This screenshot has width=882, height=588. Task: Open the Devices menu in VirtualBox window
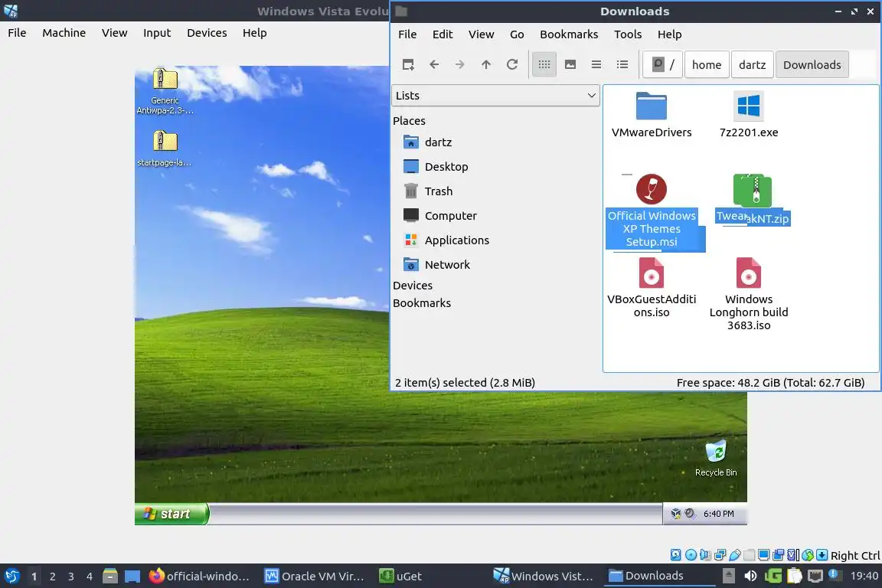pyautogui.click(x=207, y=33)
